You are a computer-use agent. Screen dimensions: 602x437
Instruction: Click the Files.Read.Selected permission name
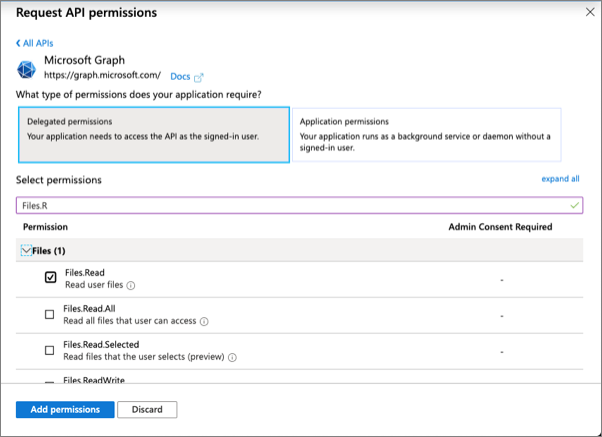click(101, 344)
